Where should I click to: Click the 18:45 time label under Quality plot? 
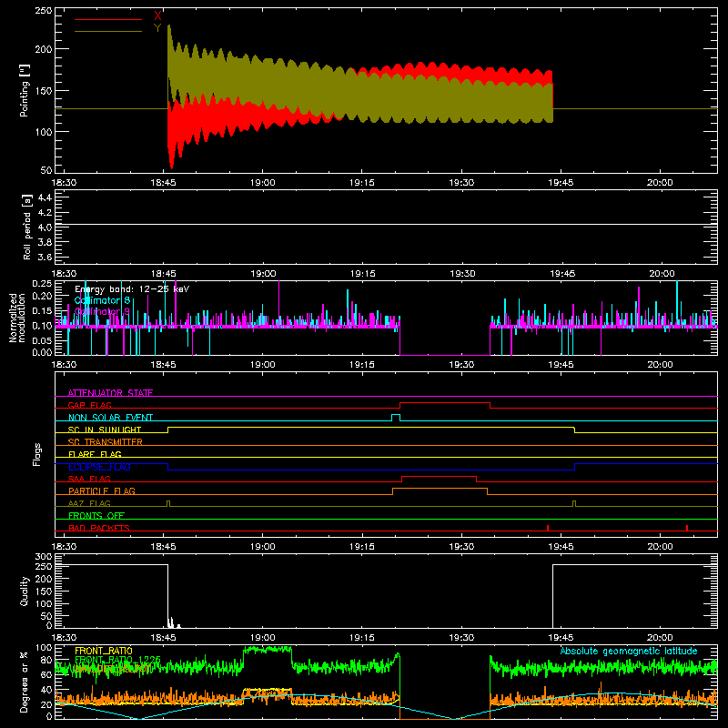click(164, 638)
